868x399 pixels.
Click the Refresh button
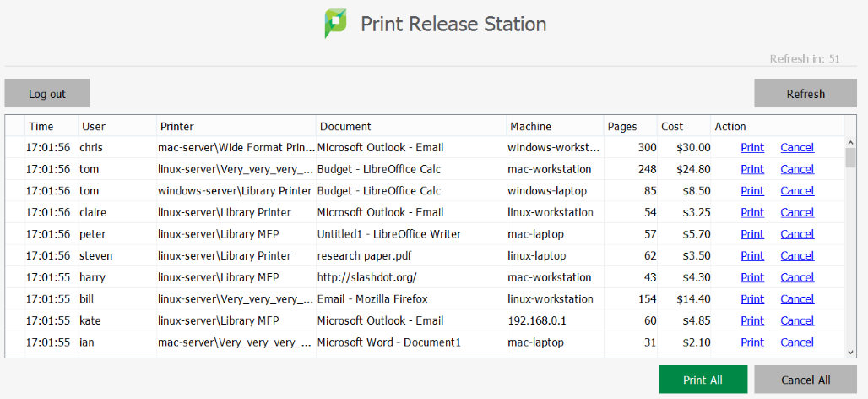point(806,94)
